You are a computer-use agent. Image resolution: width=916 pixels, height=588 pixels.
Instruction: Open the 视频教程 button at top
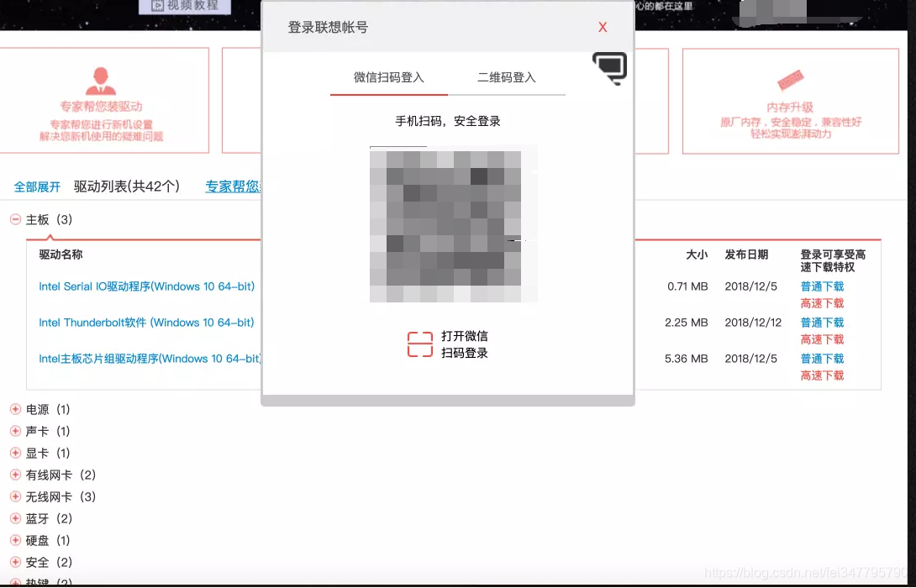(185, 6)
